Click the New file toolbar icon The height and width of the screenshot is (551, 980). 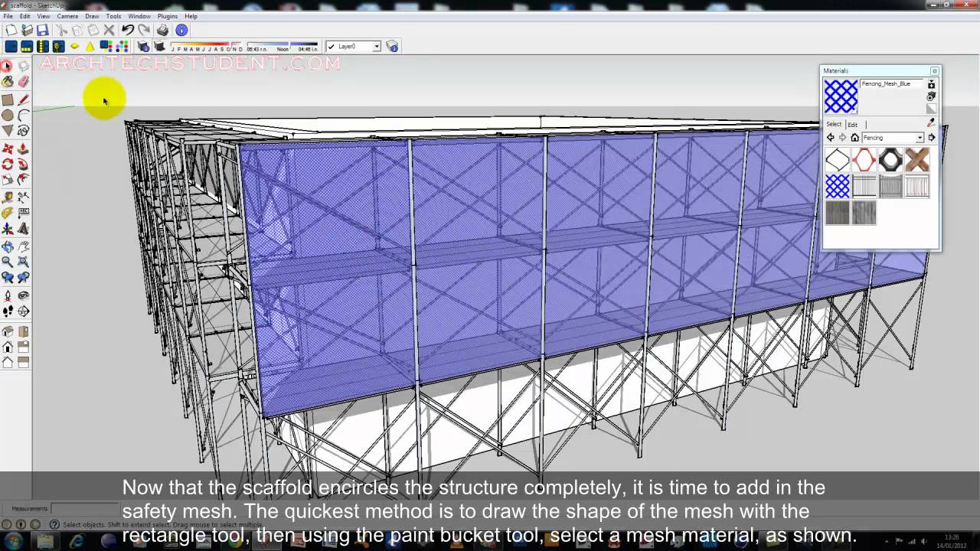[x=11, y=31]
